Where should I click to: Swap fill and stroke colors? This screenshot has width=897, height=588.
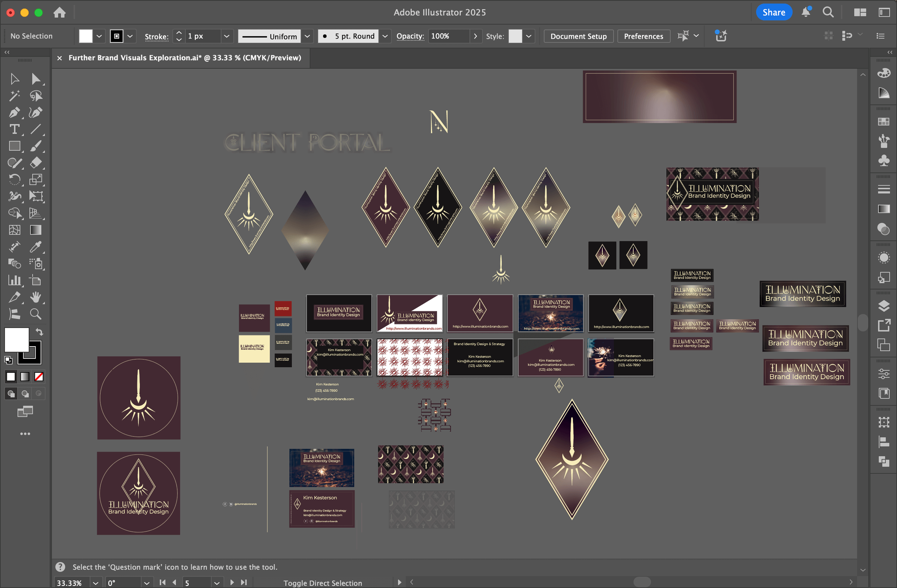pyautogui.click(x=39, y=332)
